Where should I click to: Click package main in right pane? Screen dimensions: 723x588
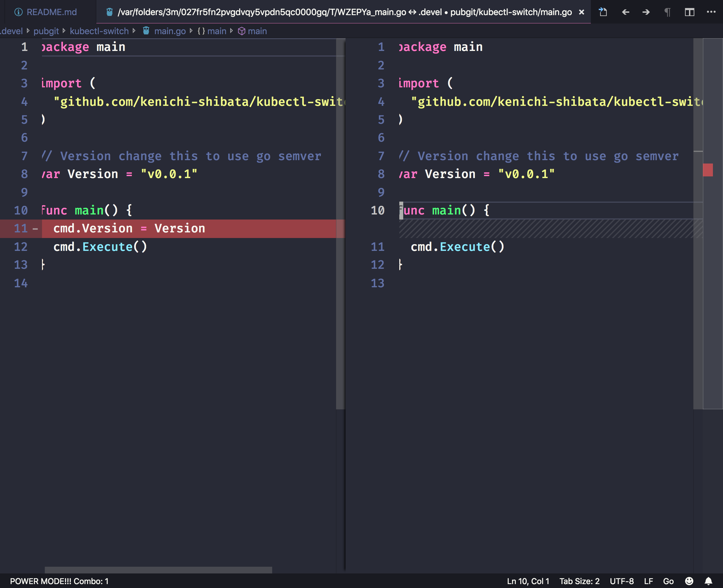pyautogui.click(x=441, y=47)
